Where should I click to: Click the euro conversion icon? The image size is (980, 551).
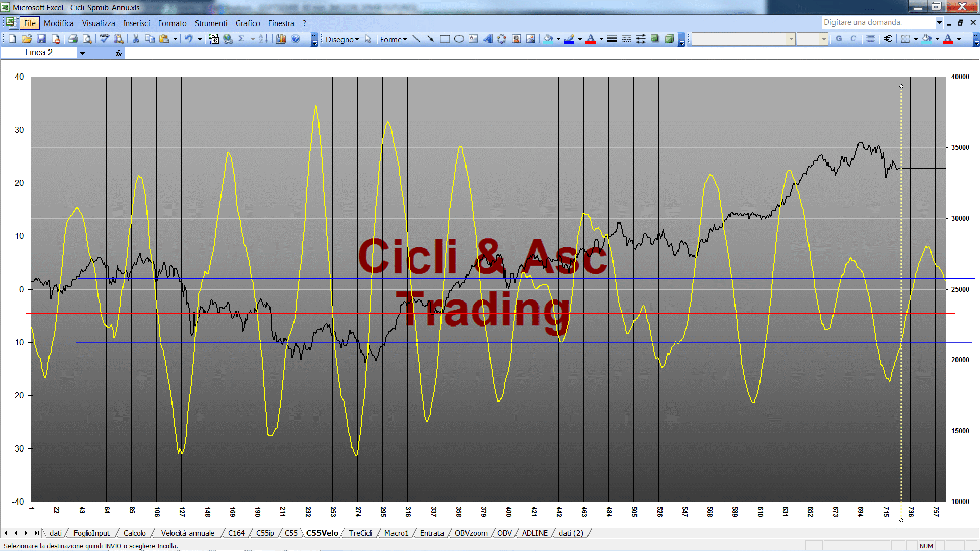point(214,39)
